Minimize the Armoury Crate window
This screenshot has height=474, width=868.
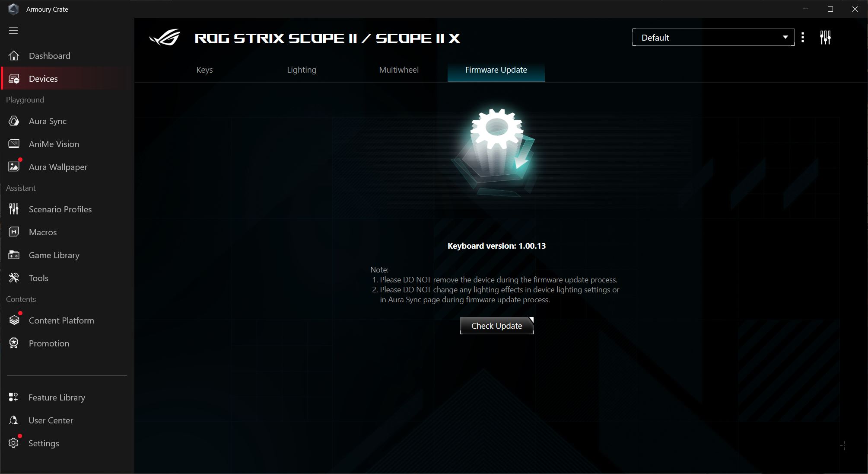click(x=806, y=9)
